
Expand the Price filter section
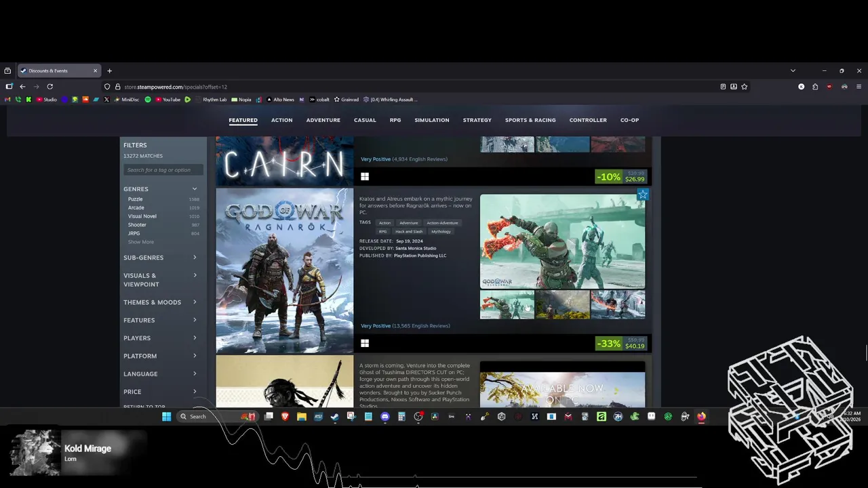(x=161, y=392)
